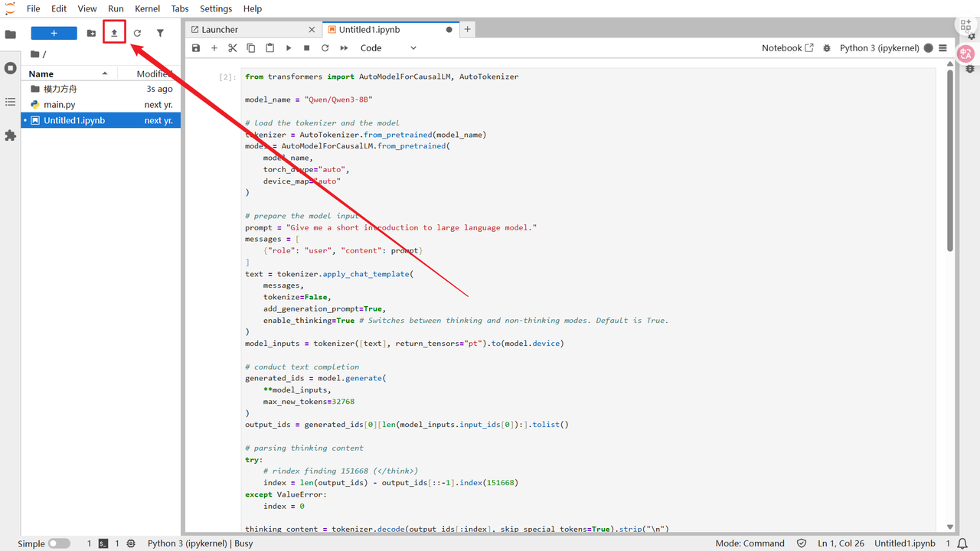Click the Jupyter logo in top-left corner

point(10,8)
